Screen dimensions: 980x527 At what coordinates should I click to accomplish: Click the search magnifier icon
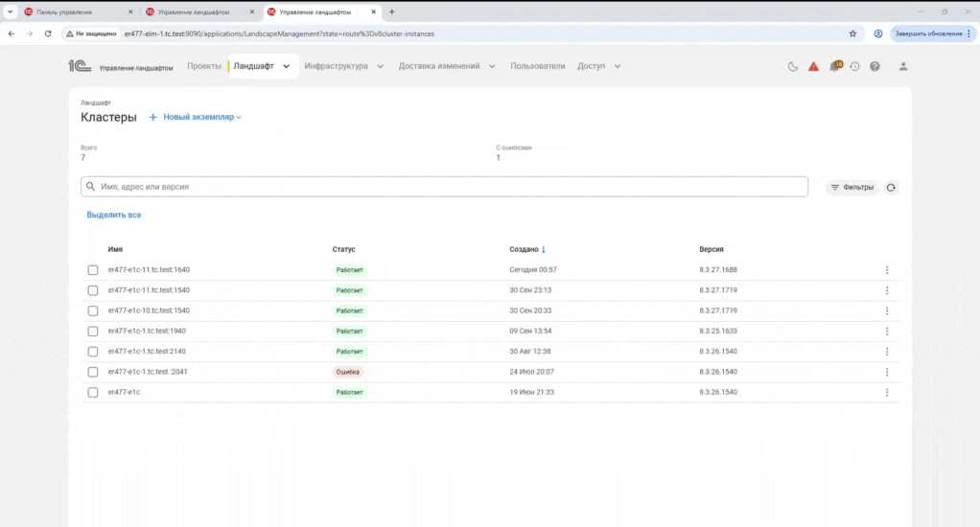(x=91, y=186)
